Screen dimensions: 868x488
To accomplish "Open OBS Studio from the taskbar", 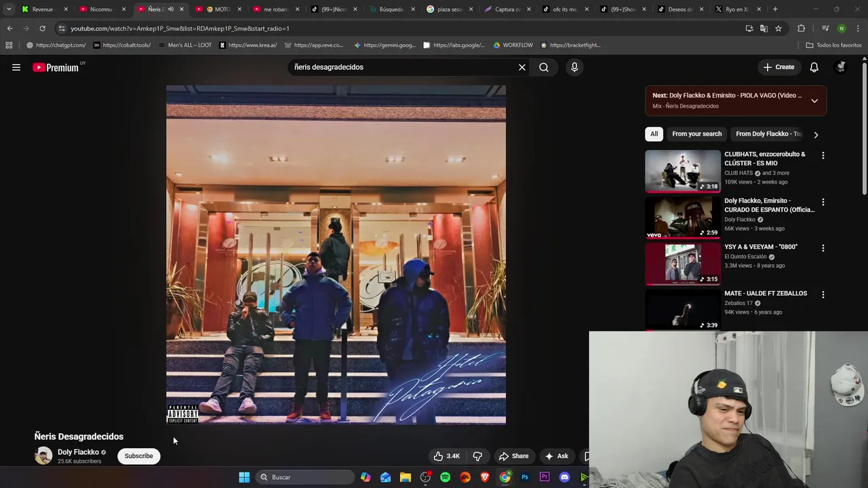I will [425, 477].
